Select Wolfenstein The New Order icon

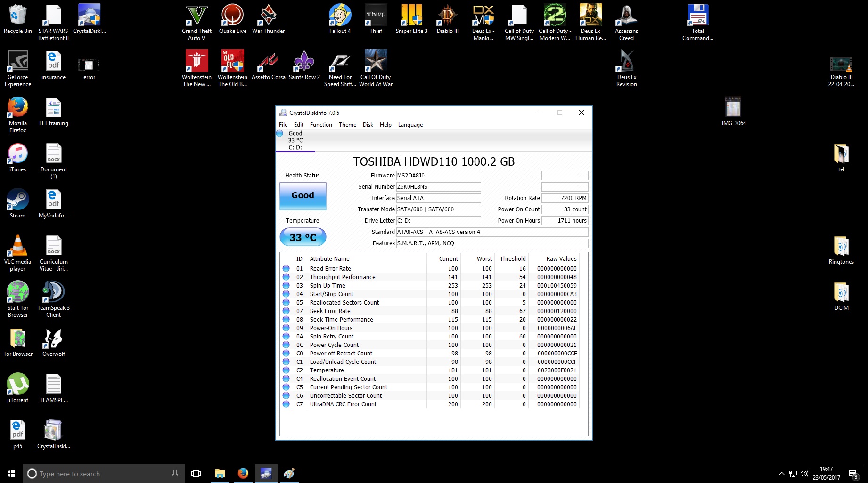[197, 69]
